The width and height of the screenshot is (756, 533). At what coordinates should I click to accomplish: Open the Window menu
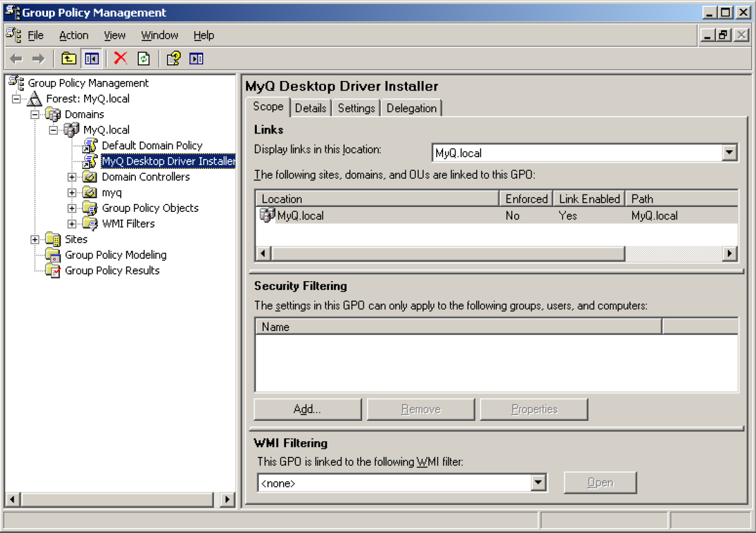pyautogui.click(x=159, y=35)
